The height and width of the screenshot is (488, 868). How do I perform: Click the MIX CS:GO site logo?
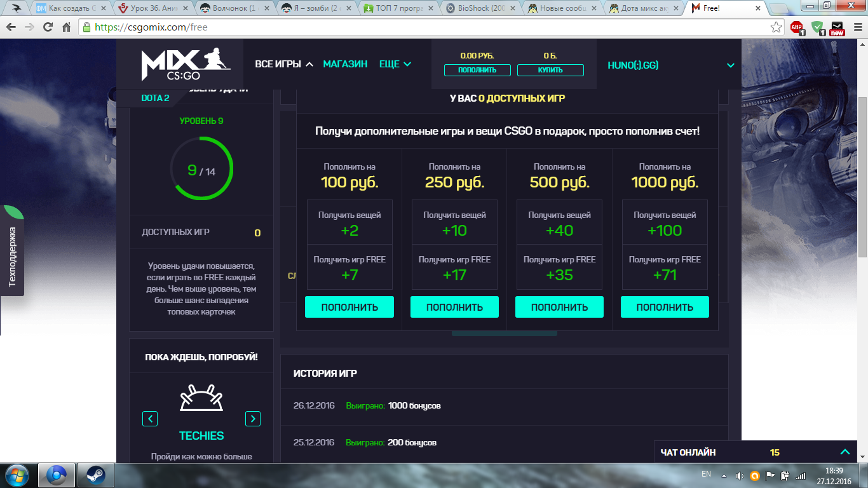[186, 65]
